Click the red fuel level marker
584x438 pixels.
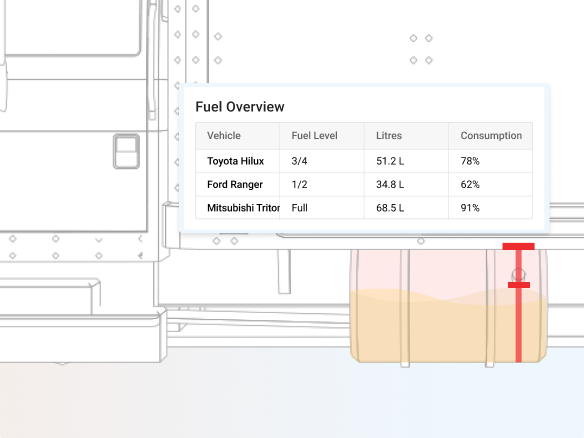tap(519, 285)
